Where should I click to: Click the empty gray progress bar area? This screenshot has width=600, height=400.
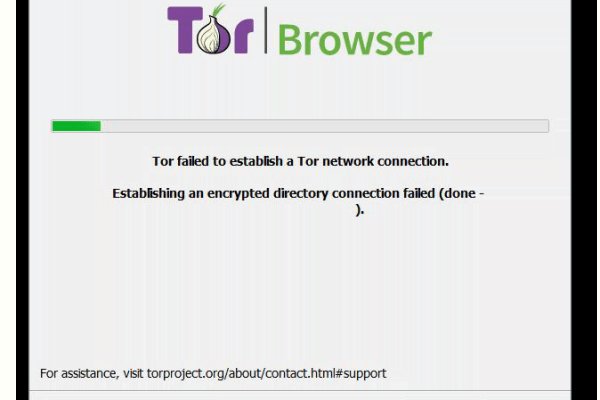coord(324,126)
